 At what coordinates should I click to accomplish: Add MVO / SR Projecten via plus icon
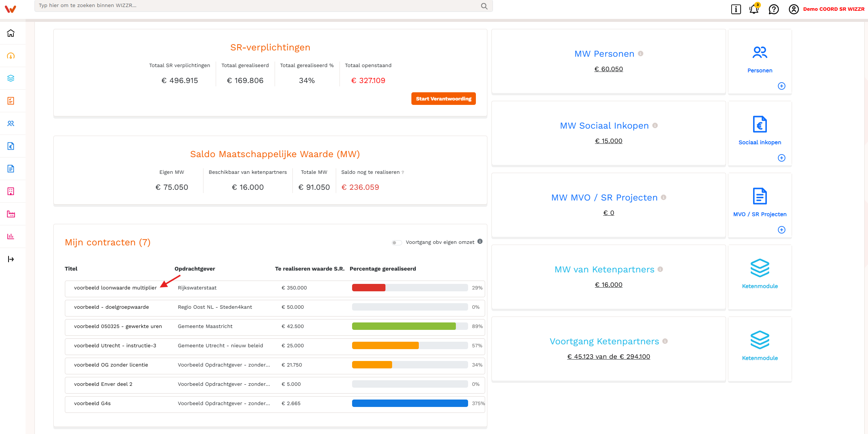click(x=781, y=230)
